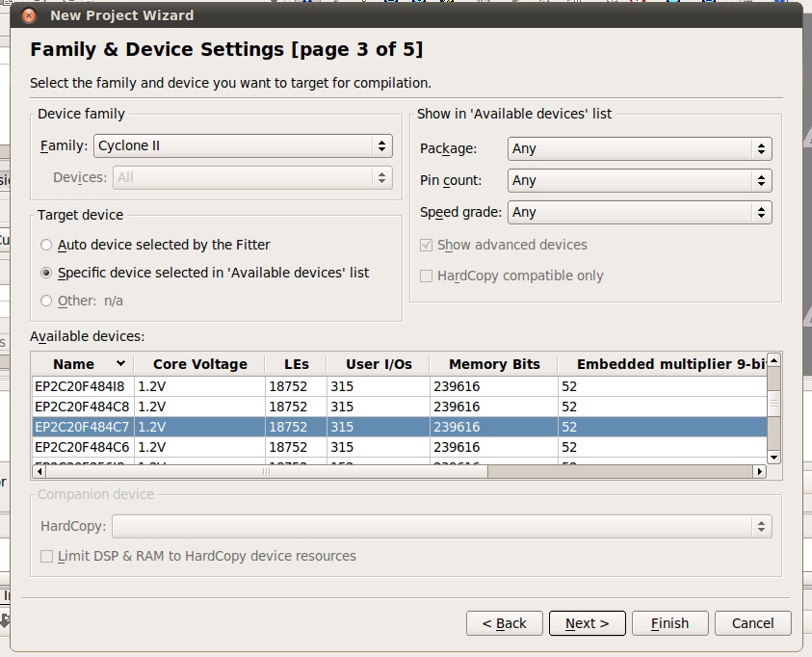The width and height of the screenshot is (812, 657).
Task: Select device EP2C20F484C6
Action: click(400, 447)
